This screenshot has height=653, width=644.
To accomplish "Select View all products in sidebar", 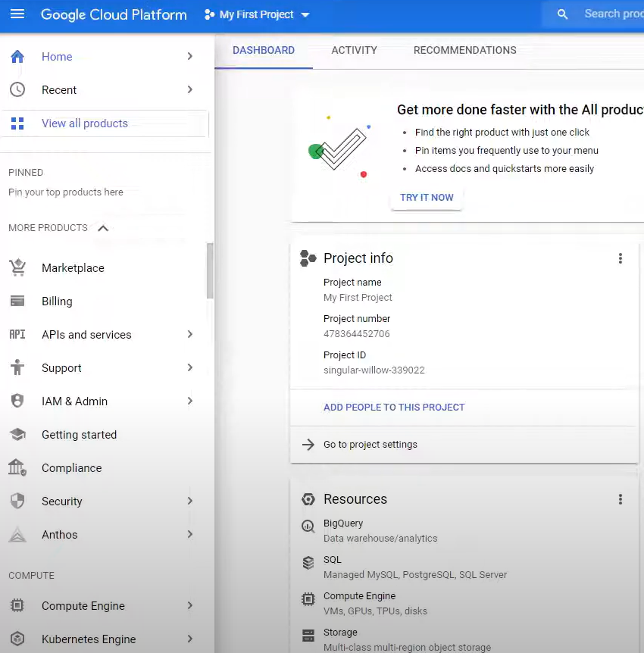I will click(x=84, y=123).
